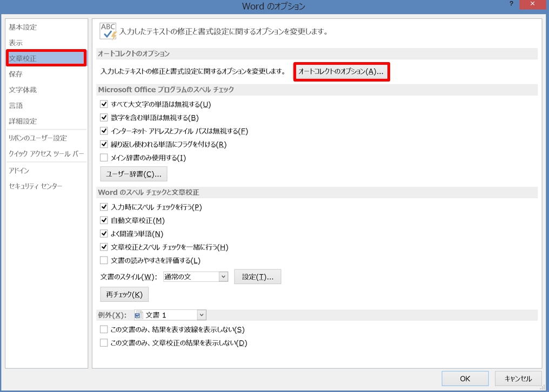Open the 基本設定 category
Screen dimensions: 549x392
[x=23, y=27]
